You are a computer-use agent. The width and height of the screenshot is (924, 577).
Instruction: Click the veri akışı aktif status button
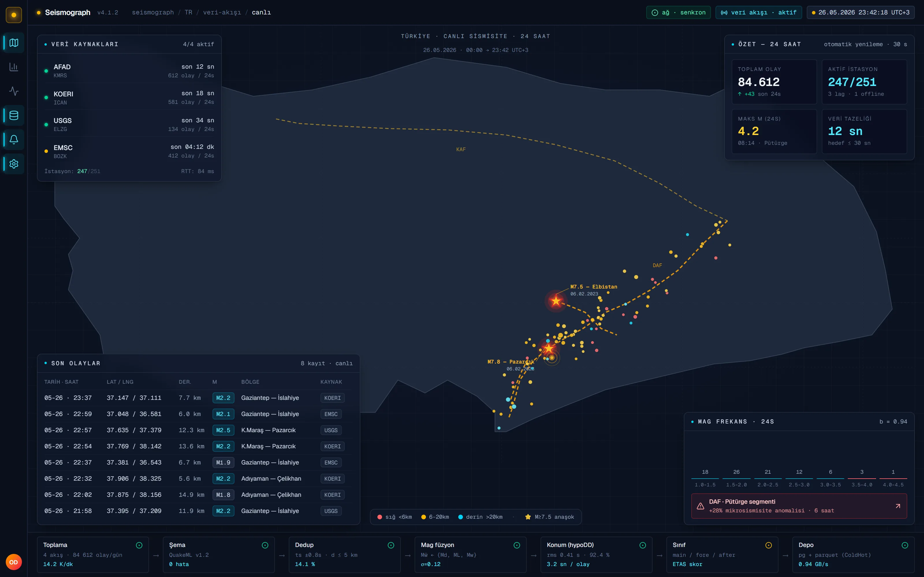pos(758,12)
